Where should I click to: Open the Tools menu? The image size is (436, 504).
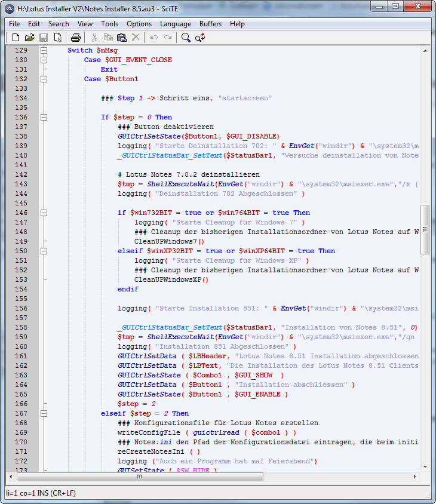pyautogui.click(x=109, y=24)
